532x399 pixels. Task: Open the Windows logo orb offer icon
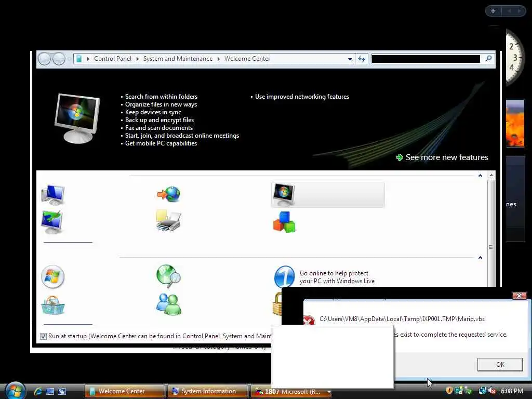(x=52, y=277)
